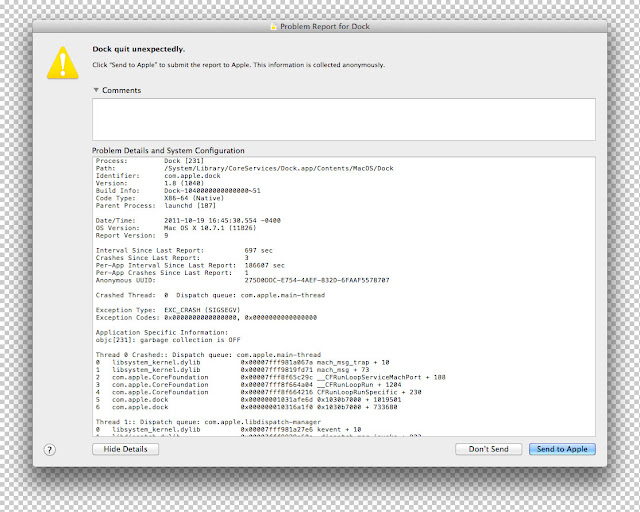Select the 'Code Type: X86-64 (Native)' line
Image resolution: width=640 pixels, height=512 pixels.
(160, 198)
